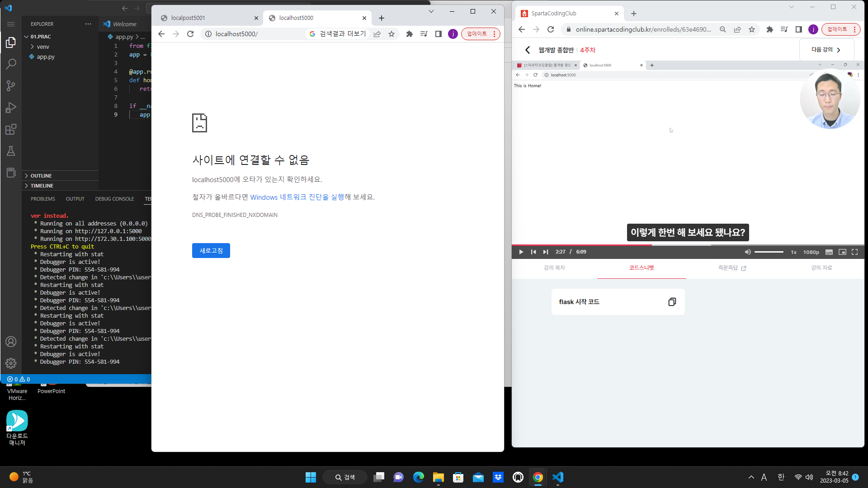Image resolution: width=868 pixels, height=488 pixels.
Task: Open Source Control view in VS Code
Action: coord(11,86)
